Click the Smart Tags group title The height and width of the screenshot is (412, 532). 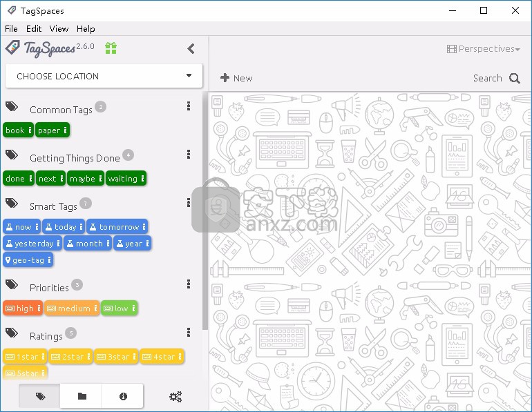pyautogui.click(x=53, y=206)
